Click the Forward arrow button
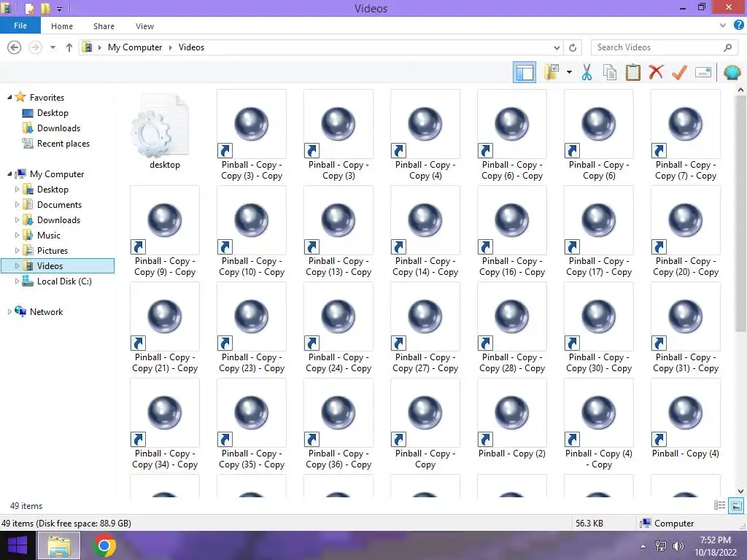This screenshot has height=560, width=747. click(35, 47)
